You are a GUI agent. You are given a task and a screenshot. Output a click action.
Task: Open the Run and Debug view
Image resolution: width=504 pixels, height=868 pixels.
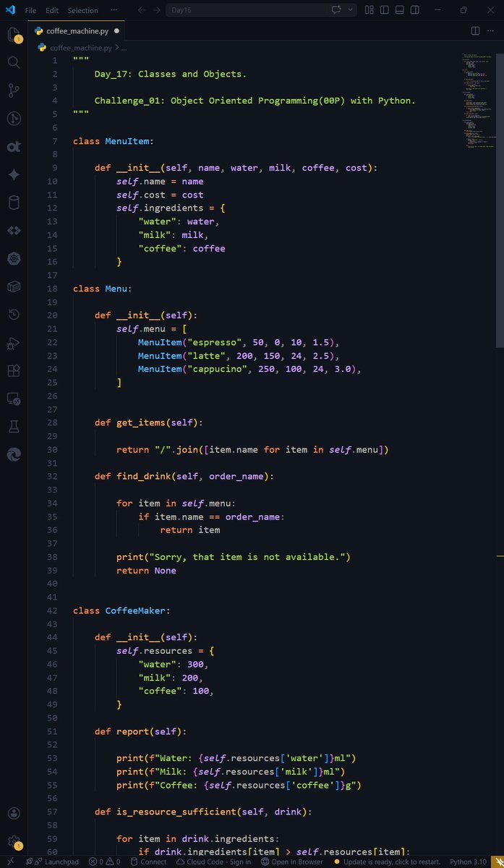click(14, 343)
